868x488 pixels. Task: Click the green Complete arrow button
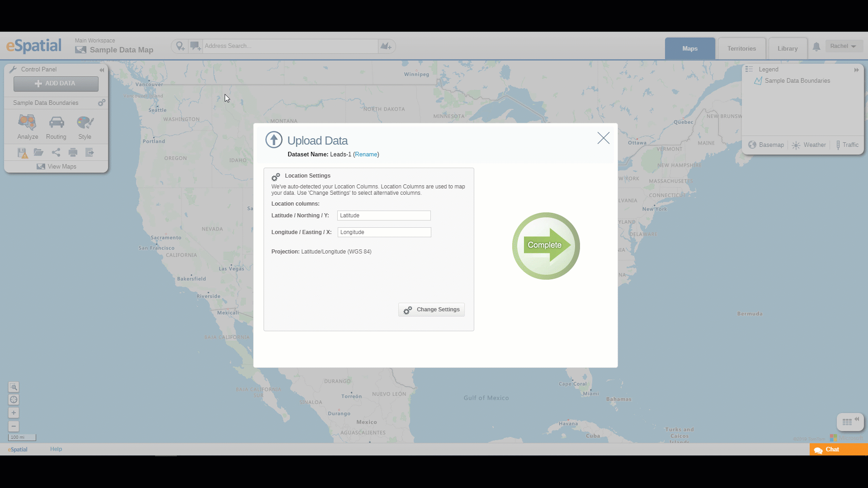point(546,246)
